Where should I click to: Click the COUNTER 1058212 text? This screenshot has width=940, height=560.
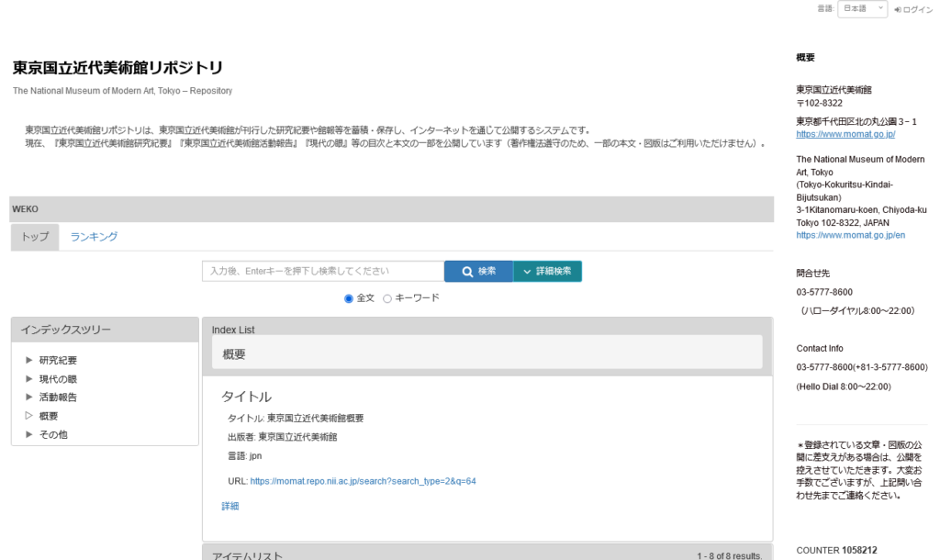pyautogui.click(x=836, y=550)
